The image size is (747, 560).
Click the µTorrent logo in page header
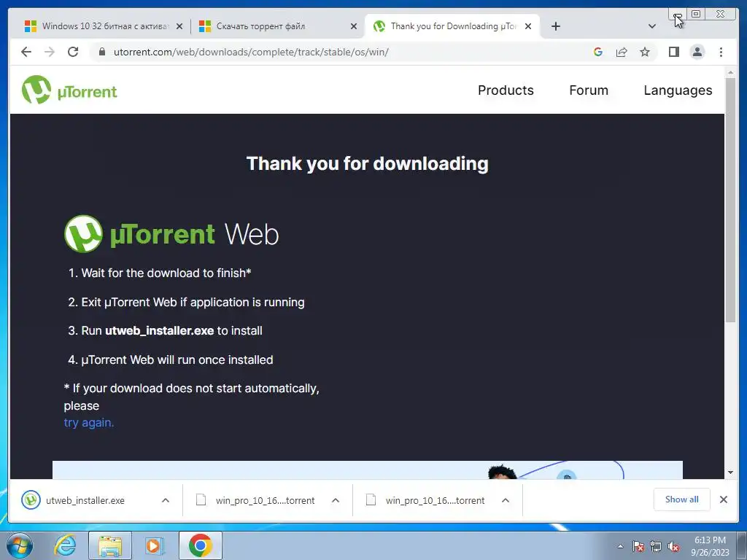pyautogui.click(x=69, y=90)
